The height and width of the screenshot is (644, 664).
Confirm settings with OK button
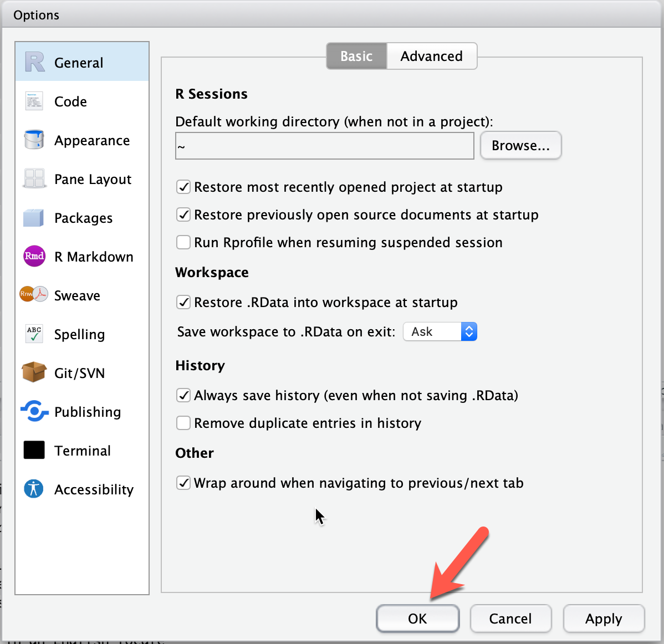point(417,619)
